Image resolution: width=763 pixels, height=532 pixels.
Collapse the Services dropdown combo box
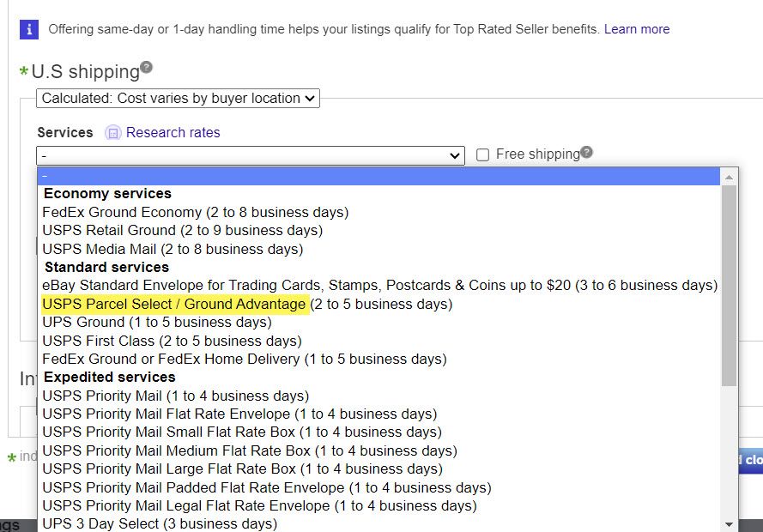[251, 155]
